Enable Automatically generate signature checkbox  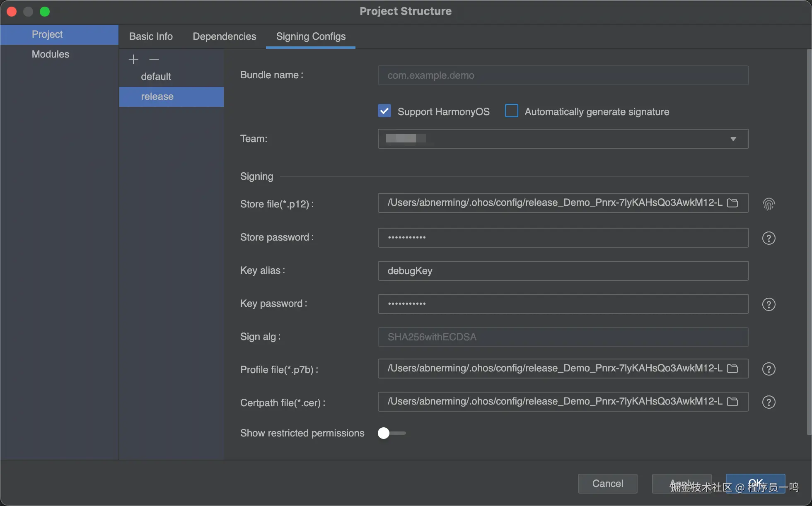pos(512,111)
